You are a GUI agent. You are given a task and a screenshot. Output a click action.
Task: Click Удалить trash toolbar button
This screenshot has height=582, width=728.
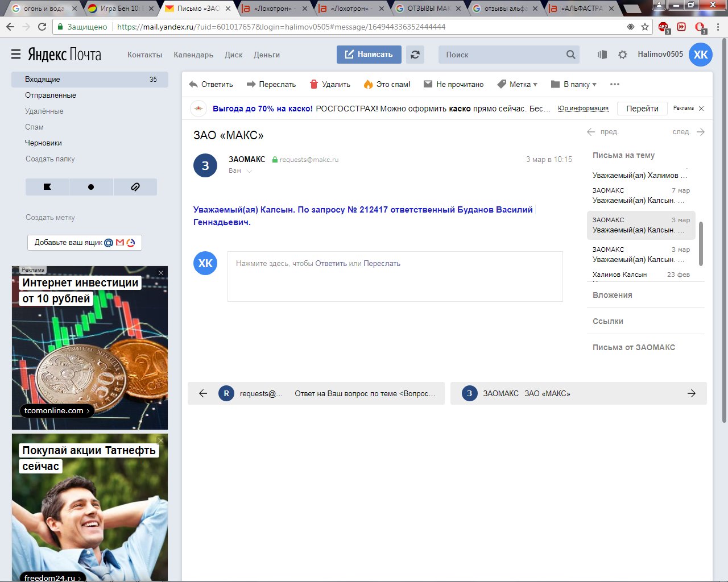(x=330, y=84)
